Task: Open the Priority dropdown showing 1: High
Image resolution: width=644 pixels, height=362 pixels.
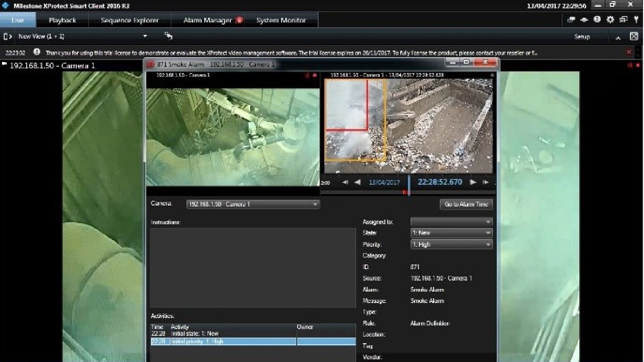Action: point(451,244)
